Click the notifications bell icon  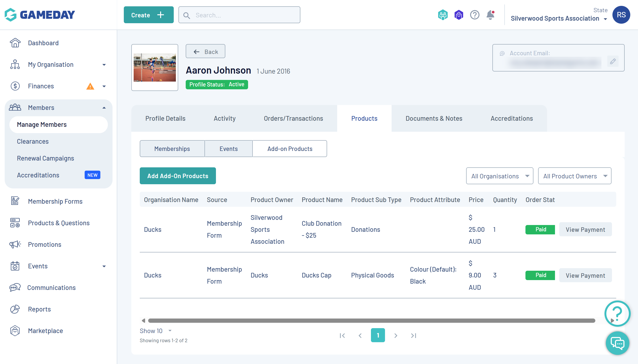point(490,15)
